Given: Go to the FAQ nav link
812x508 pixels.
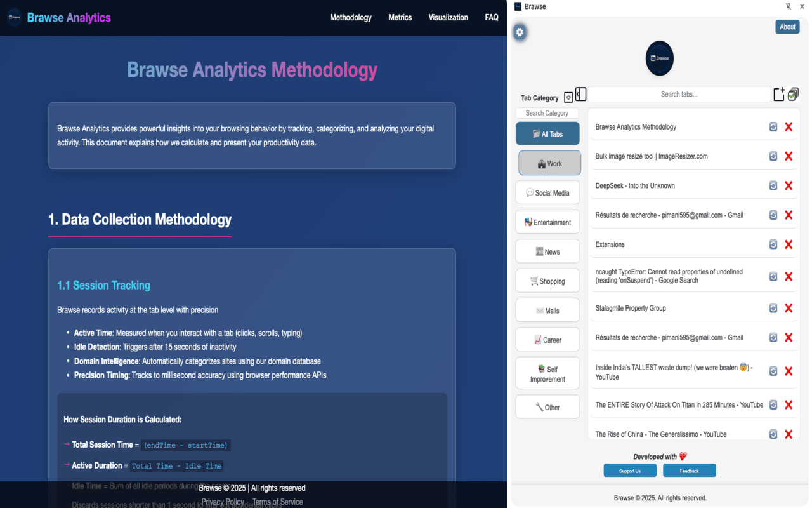Looking at the screenshot, I should point(492,17).
